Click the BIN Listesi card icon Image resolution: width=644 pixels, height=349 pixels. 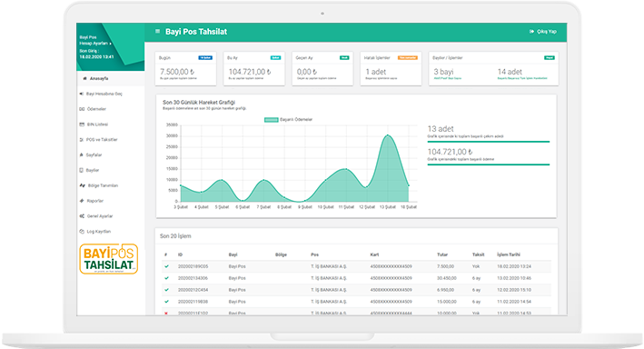coord(82,125)
